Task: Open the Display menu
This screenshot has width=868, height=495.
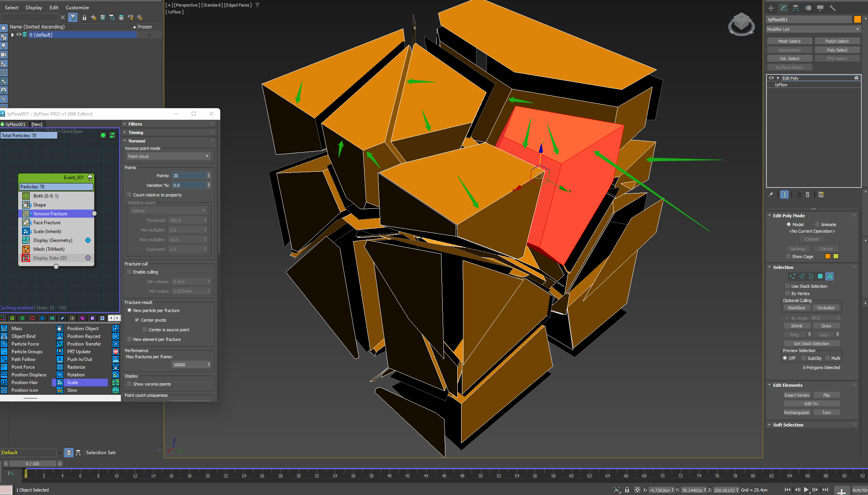Action: click(34, 7)
